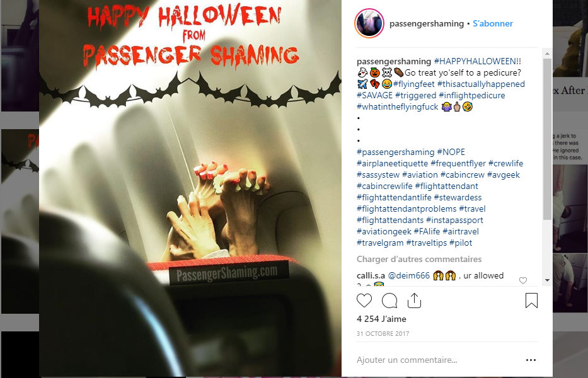The image size is (588, 378).
Task: Open the #HAPPYHALLOWEEN hashtag
Action: coord(477,61)
